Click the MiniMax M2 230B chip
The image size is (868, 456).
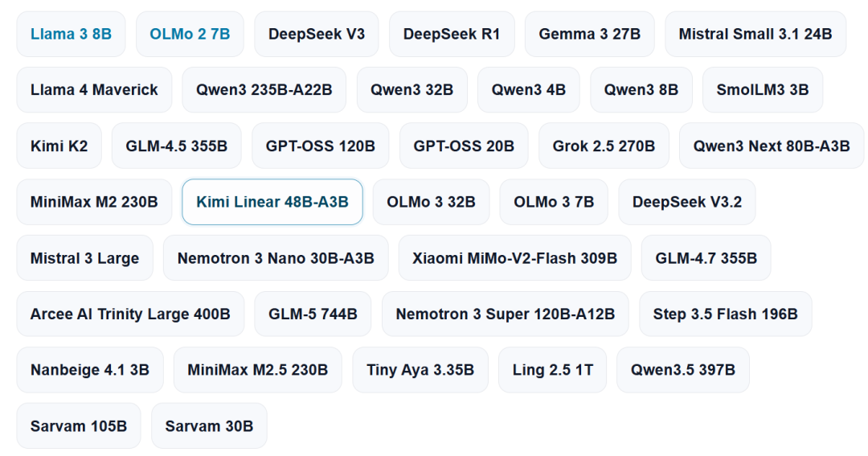tap(94, 202)
